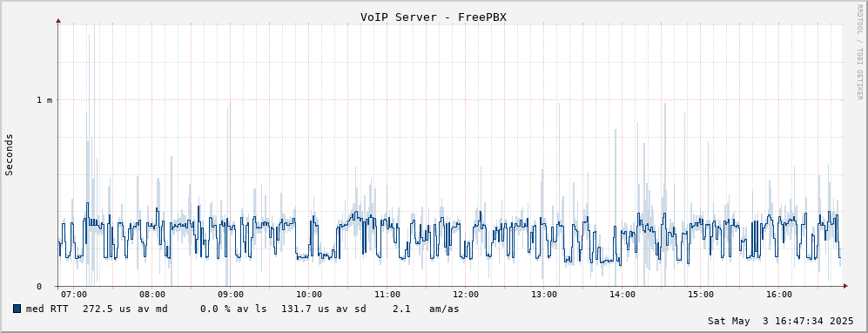This screenshot has width=868, height=333.
Task: Click the 131.7 us av sd value
Action: (323, 309)
